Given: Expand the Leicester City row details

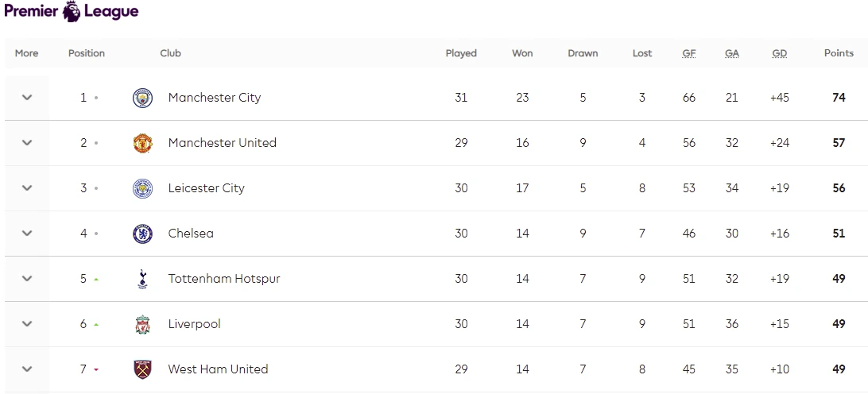Looking at the screenshot, I should pyautogui.click(x=27, y=188).
